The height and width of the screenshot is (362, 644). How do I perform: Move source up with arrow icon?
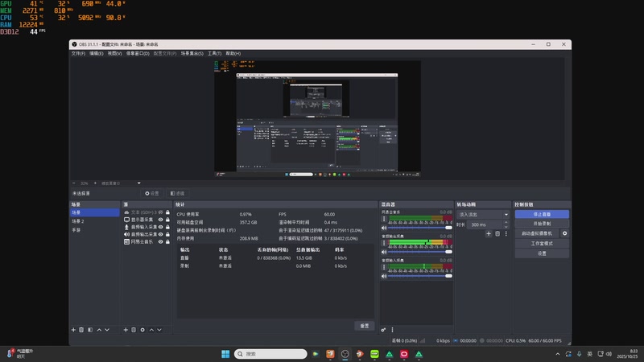click(x=151, y=330)
